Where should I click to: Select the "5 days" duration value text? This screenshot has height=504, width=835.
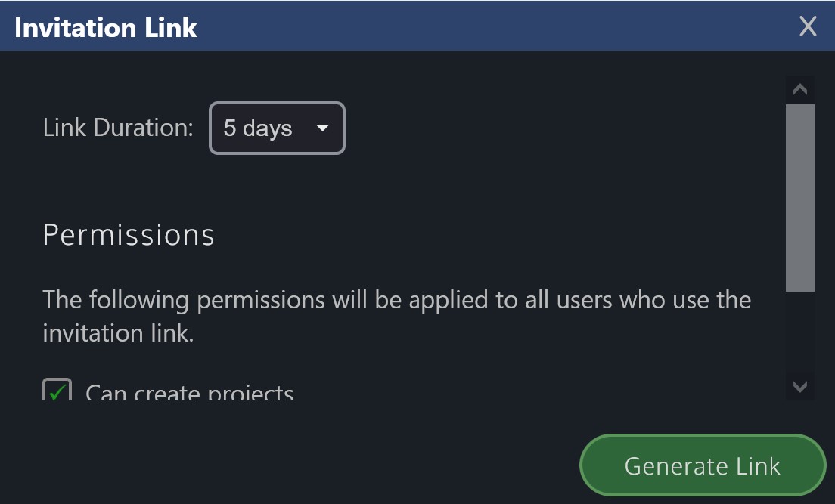[258, 128]
